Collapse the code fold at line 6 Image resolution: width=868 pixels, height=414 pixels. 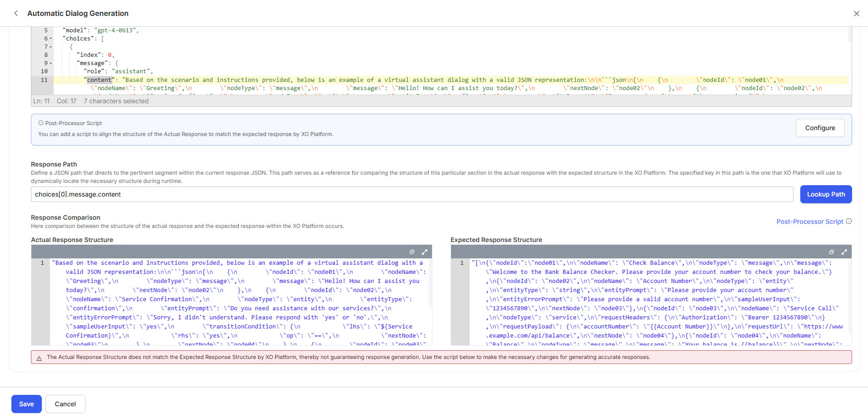pos(50,39)
